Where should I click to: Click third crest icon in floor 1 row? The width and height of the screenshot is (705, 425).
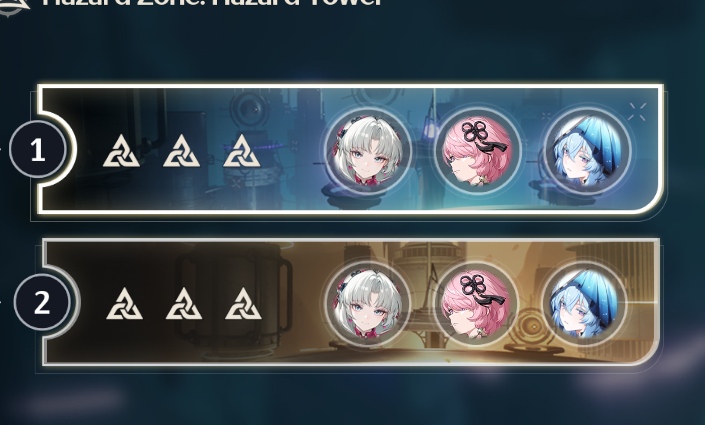pos(241,151)
